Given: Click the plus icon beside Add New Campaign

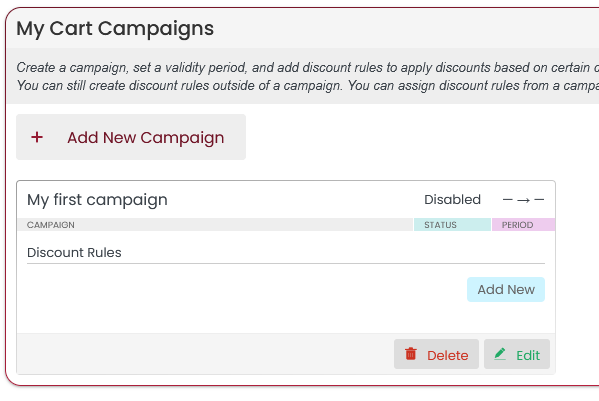Looking at the screenshot, I should (37, 137).
